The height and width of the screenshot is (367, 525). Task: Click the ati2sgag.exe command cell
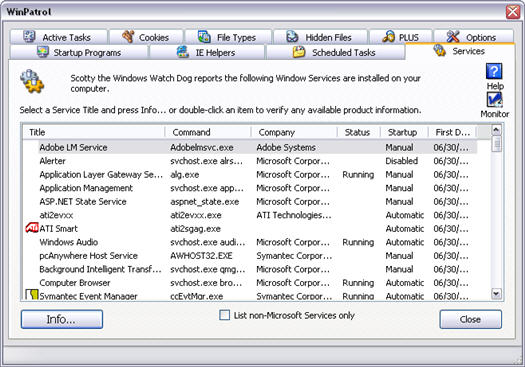click(x=196, y=229)
